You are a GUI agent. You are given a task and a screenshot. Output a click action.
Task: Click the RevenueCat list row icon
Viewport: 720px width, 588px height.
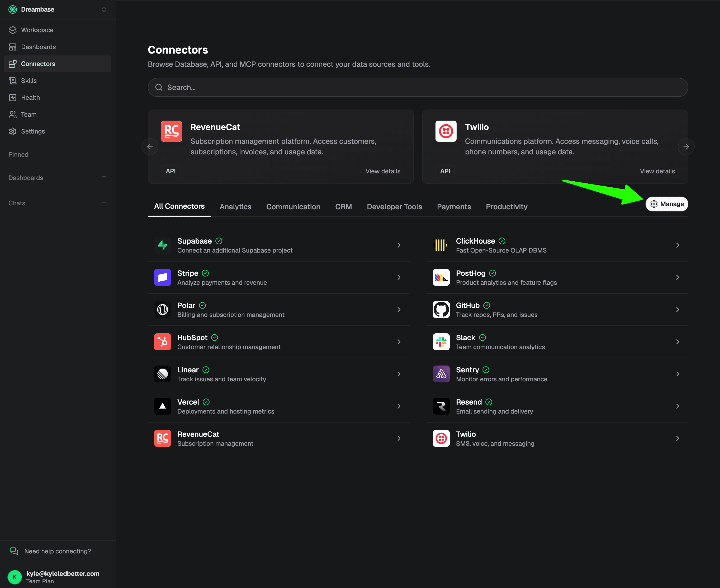[x=163, y=438]
